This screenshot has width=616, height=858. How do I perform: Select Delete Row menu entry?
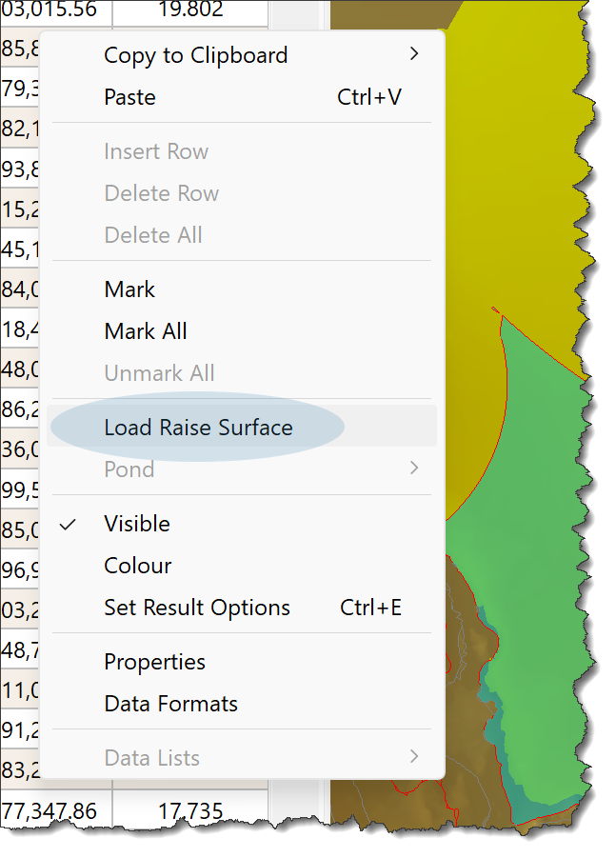241,193
